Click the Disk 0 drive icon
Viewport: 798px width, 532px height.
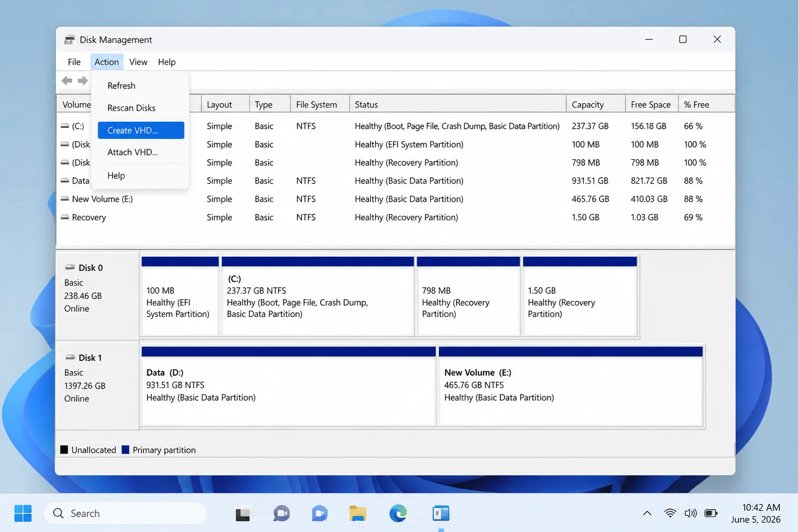coord(70,268)
